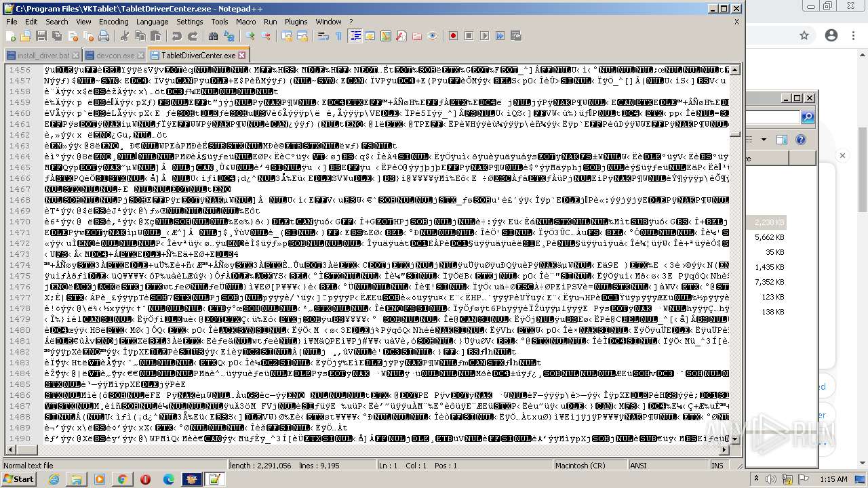
Task: Toggle synchronize vertical scrolling
Action: (x=287, y=36)
